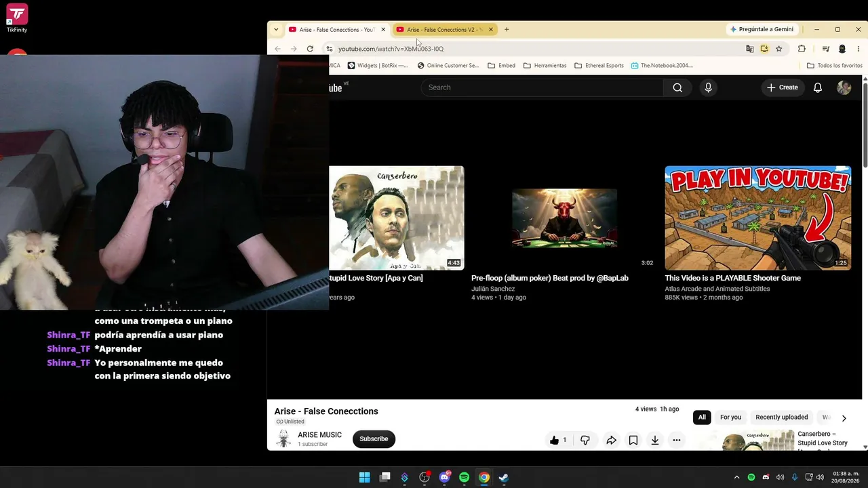Download the video
The width and height of the screenshot is (868, 488).
655,441
